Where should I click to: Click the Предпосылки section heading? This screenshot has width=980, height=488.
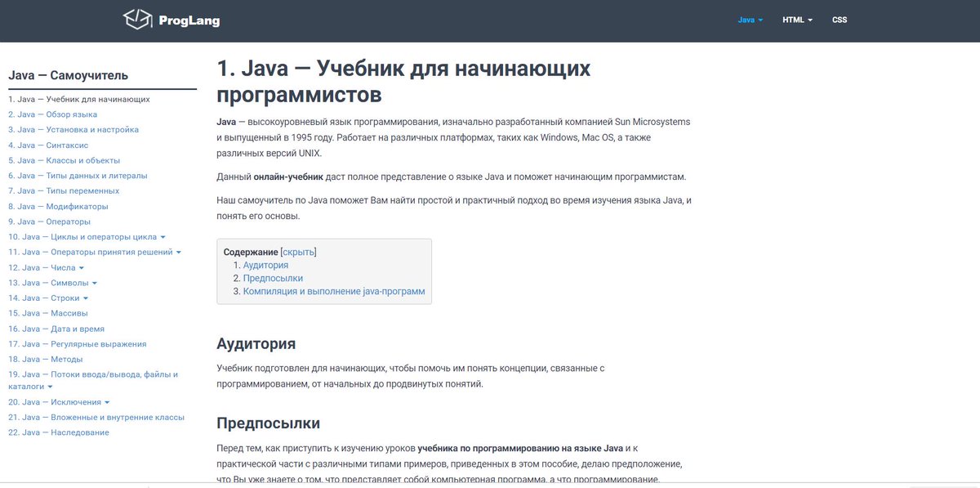pos(268,423)
